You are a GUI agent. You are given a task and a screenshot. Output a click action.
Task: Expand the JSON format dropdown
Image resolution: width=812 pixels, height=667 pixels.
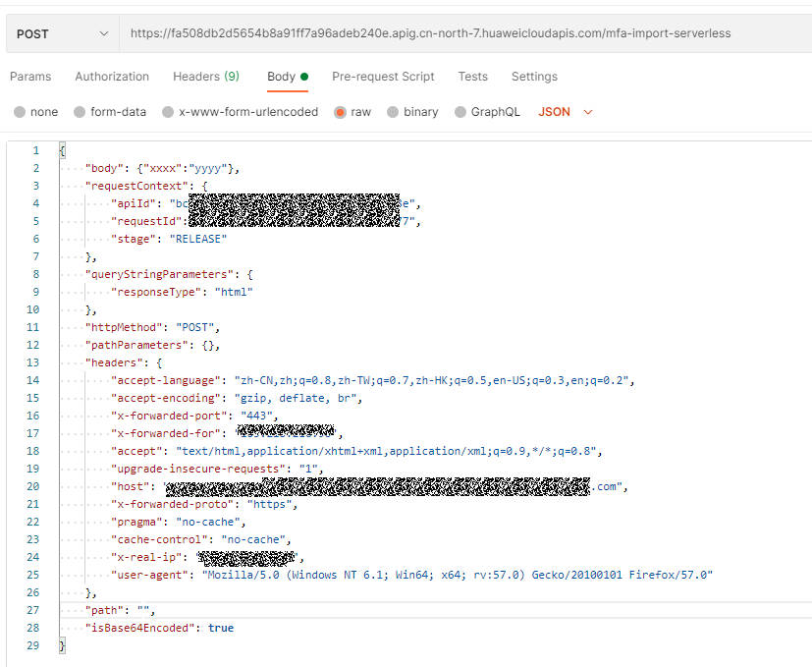(566, 112)
